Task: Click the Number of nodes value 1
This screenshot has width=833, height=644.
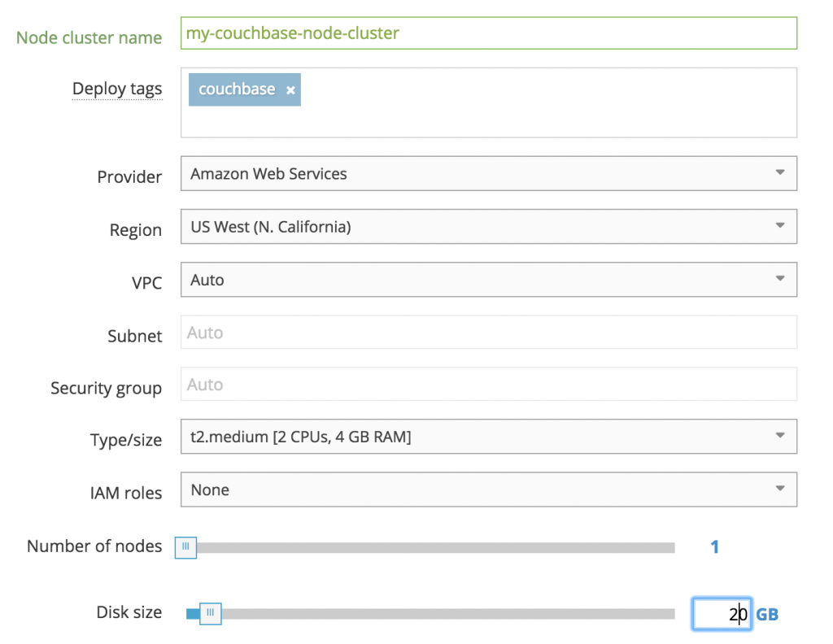Action: [x=715, y=547]
